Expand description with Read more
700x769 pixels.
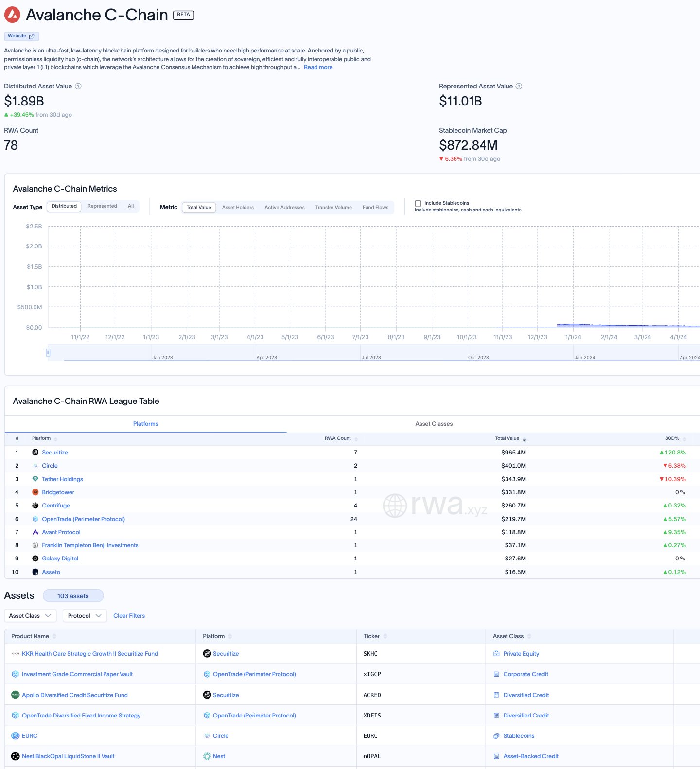point(318,67)
